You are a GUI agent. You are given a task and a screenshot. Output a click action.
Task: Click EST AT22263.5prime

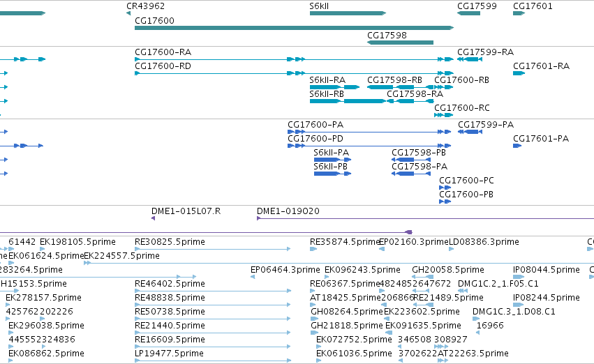pyautogui.click(x=473, y=354)
